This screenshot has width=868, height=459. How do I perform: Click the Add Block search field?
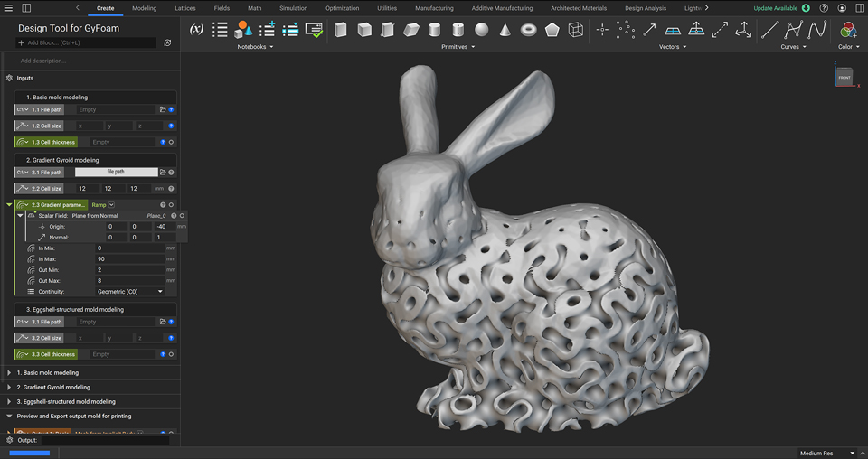pyautogui.click(x=87, y=42)
